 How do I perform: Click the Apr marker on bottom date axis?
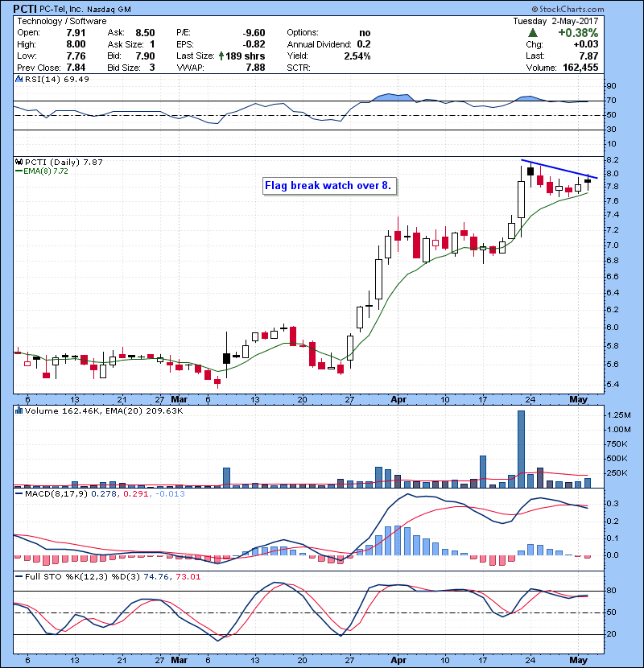tap(398, 660)
